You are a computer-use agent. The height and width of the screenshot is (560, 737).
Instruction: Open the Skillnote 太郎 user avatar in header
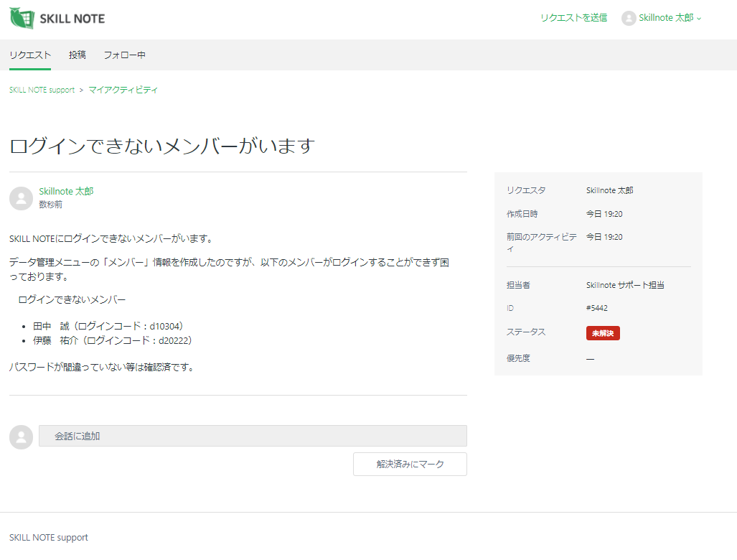tap(629, 18)
